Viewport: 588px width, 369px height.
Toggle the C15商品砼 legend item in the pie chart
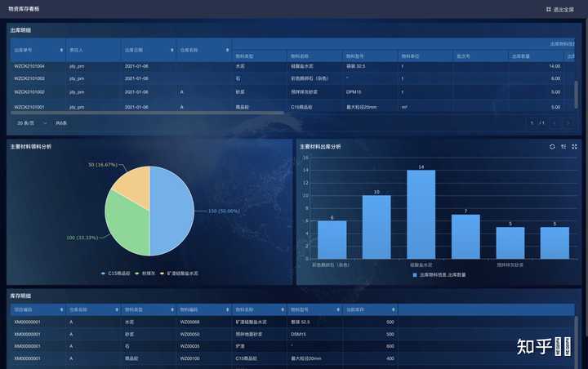tap(115, 273)
